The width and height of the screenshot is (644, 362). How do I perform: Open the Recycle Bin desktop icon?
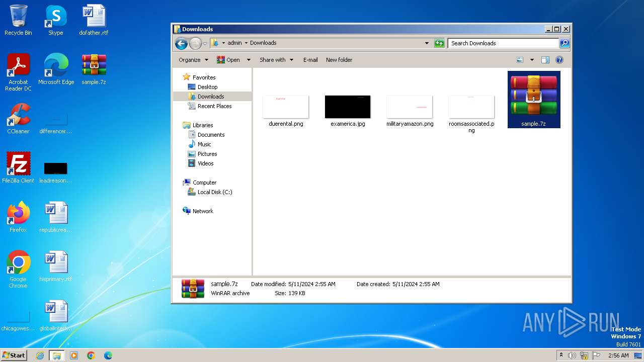point(18,20)
